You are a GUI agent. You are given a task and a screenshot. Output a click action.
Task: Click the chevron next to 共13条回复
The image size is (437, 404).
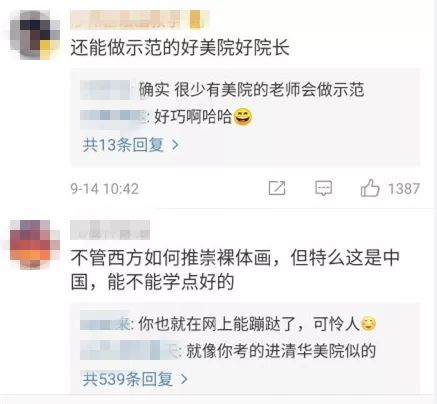tap(175, 145)
